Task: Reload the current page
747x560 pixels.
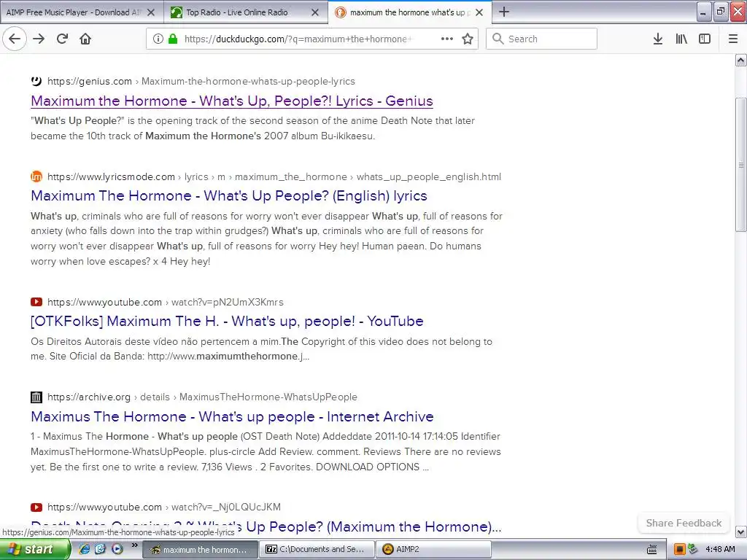Action: [x=63, y=39]
